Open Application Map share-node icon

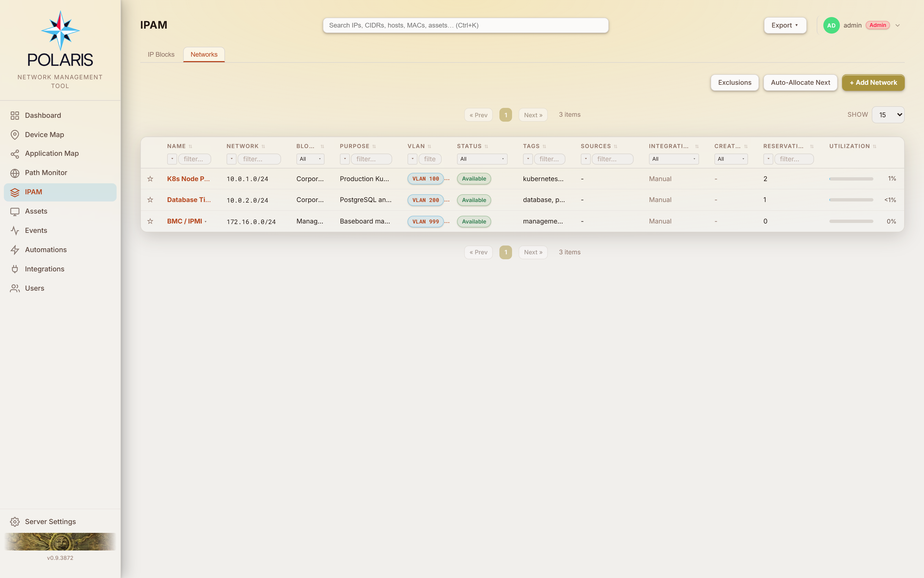point(15,154)
